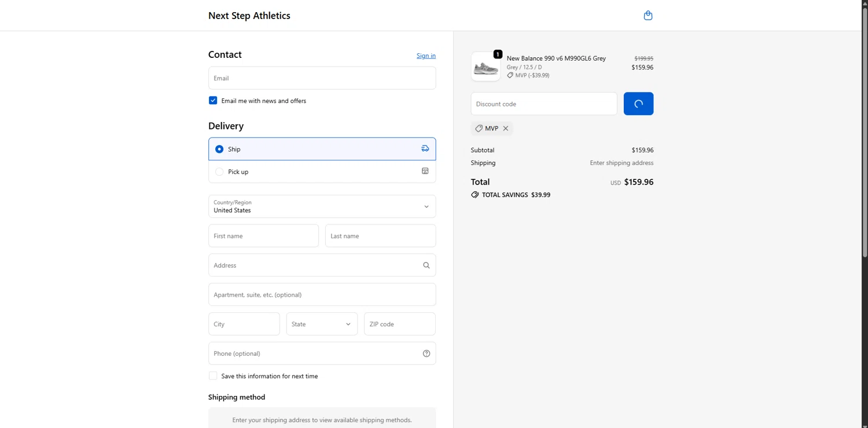Focus the Discount code field
The height and width of the screenshot is (428, 868).
[x=544, y=104]
